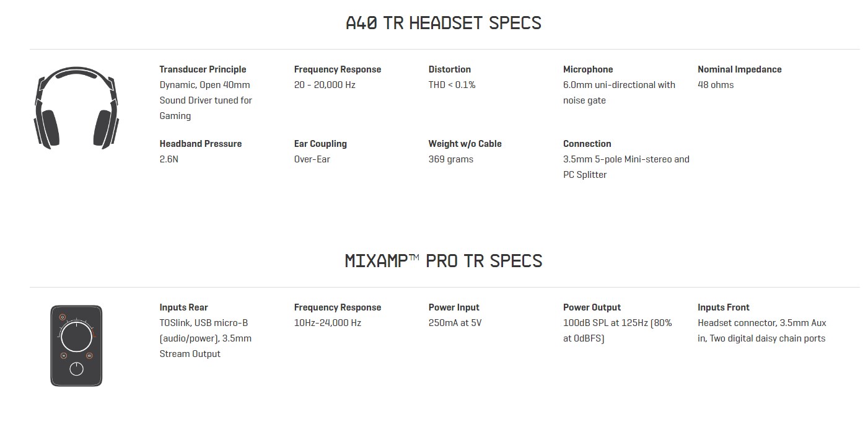868x432 pixels.
Task: Click the MIXAMP PRO TR SPECS heading
Action: tap(443, 261)
